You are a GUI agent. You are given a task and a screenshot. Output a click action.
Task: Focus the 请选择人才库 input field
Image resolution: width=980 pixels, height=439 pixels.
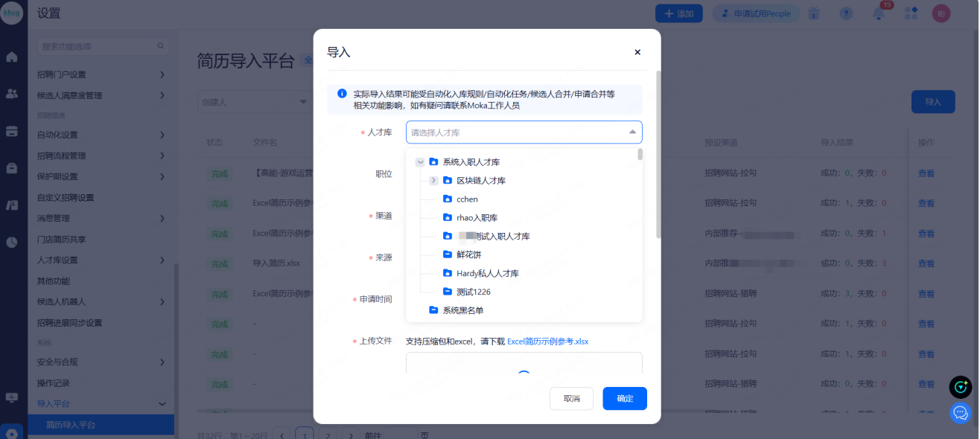coord(514,132)
